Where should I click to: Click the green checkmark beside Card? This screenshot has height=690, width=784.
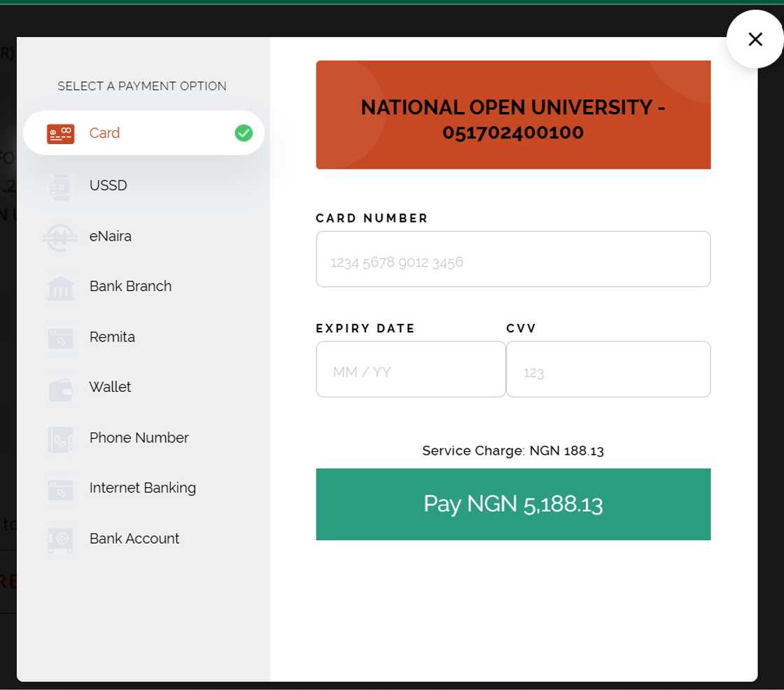[x=243, y=133]
